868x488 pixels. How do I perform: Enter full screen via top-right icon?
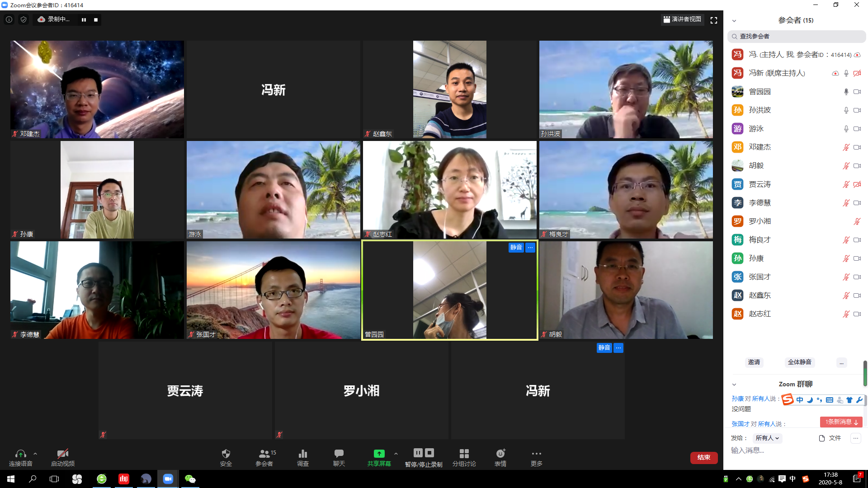tap(714, 20)
